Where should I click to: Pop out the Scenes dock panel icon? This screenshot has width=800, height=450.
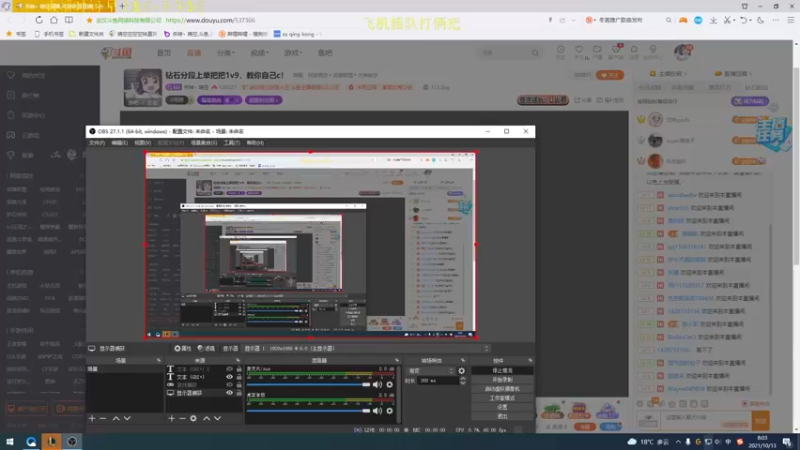point(159,360)
